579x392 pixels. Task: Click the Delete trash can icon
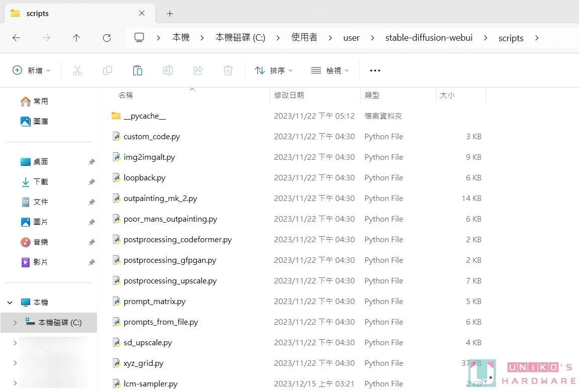click(x=228, y=70)
